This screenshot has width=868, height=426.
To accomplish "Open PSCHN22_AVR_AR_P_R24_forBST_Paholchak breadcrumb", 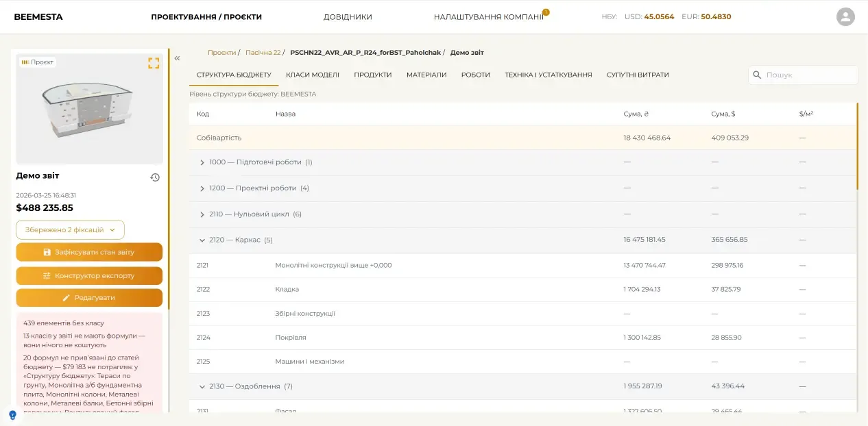I will (x=365, y=53).
